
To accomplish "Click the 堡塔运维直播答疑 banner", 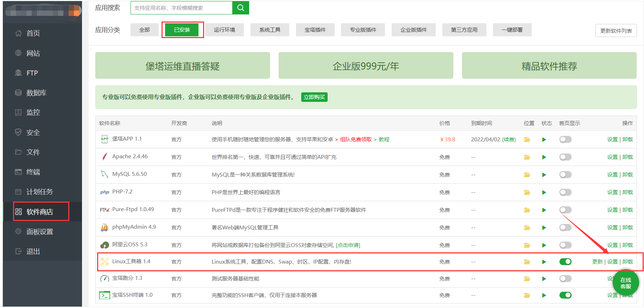I will tap(183, 66).
